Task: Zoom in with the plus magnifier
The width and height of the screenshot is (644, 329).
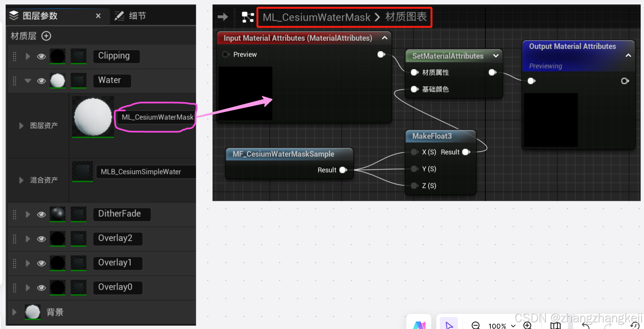Action: pyautogui.click(x=527, y=325)
